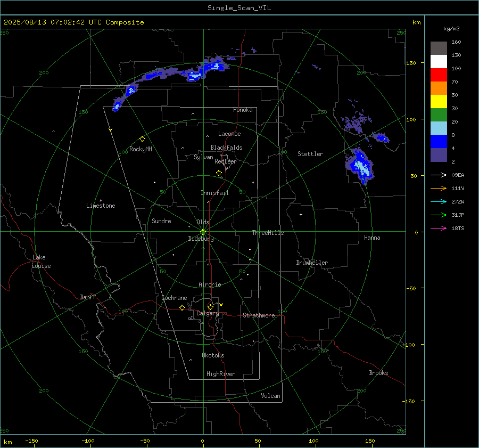Click the Innisfail city label
Image resolution: width=479 pixels, height=448 pixels.
(214, 193)
